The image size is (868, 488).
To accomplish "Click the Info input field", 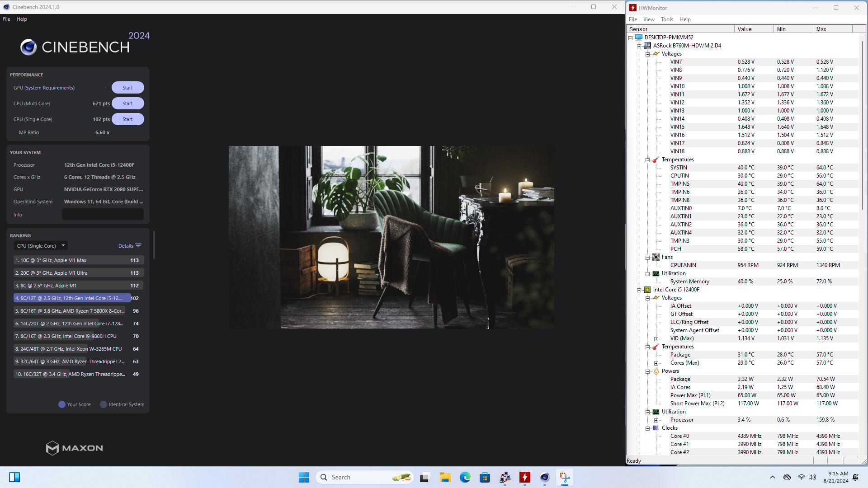I will point(103,215).
